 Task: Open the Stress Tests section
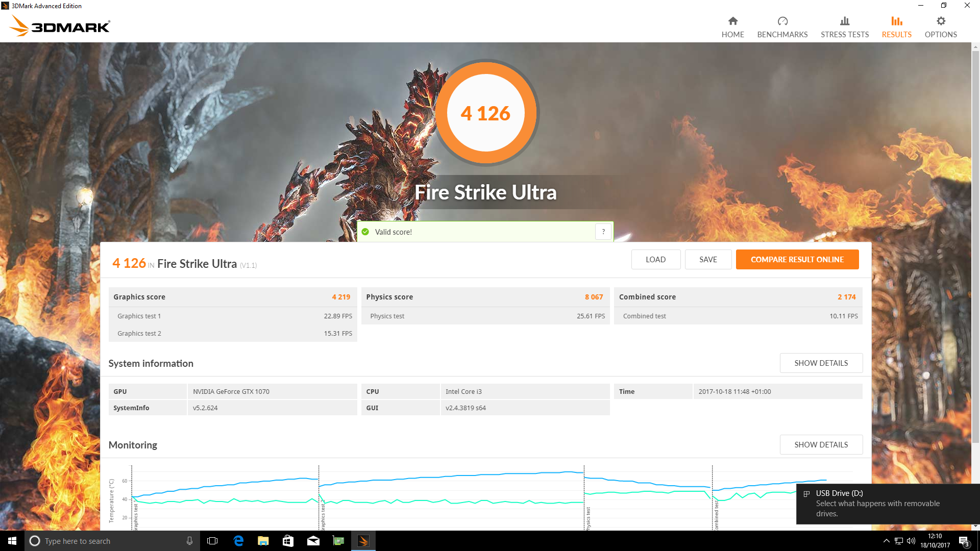point(844,27)
